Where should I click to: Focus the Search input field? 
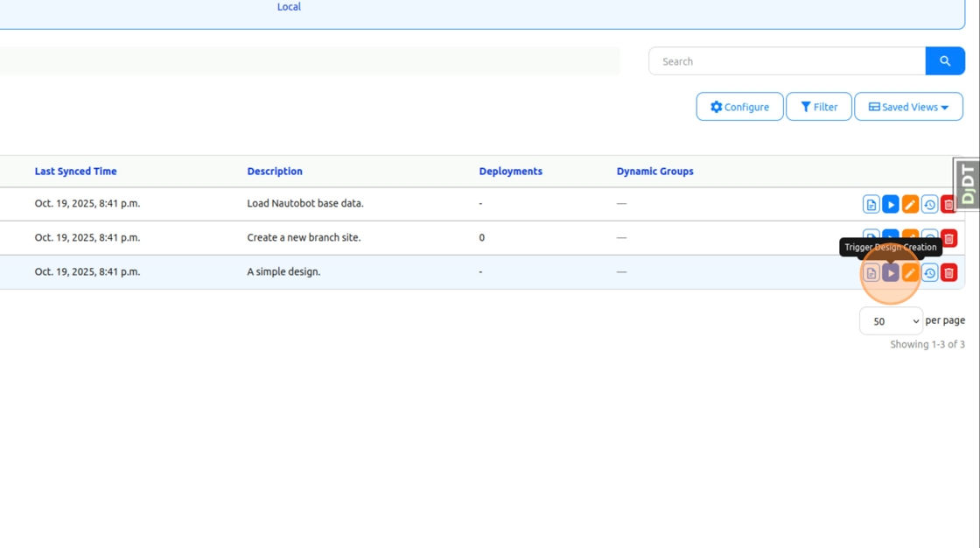(786, 61)
